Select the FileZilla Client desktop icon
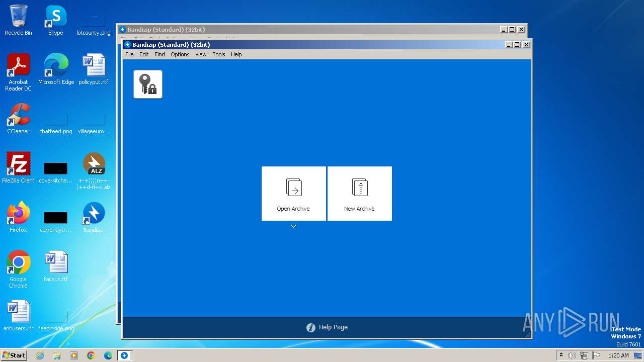Image resolution: width=644 pixels, height=362 pixels. 18,168
